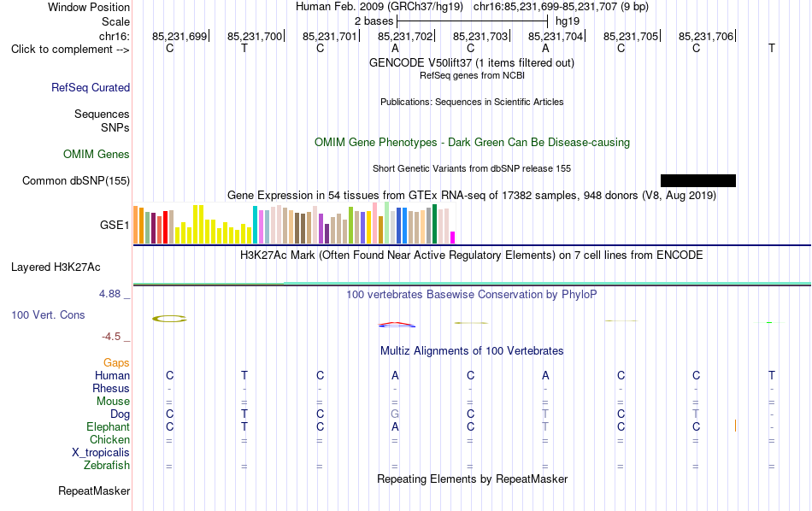Open the RefSeq Curated track label
Image resolution: width=812 pixels, height=511 pixels.
[90, 87]
